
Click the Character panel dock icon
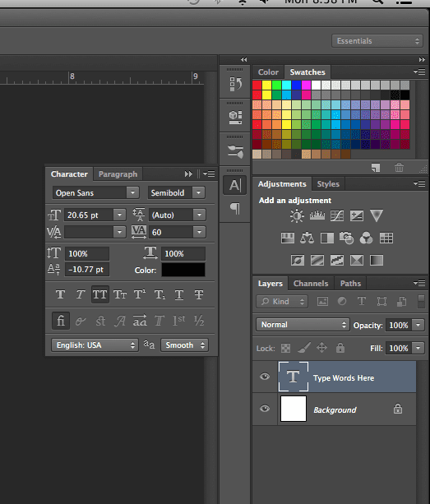pyautogui.click(x=235, y=185)
